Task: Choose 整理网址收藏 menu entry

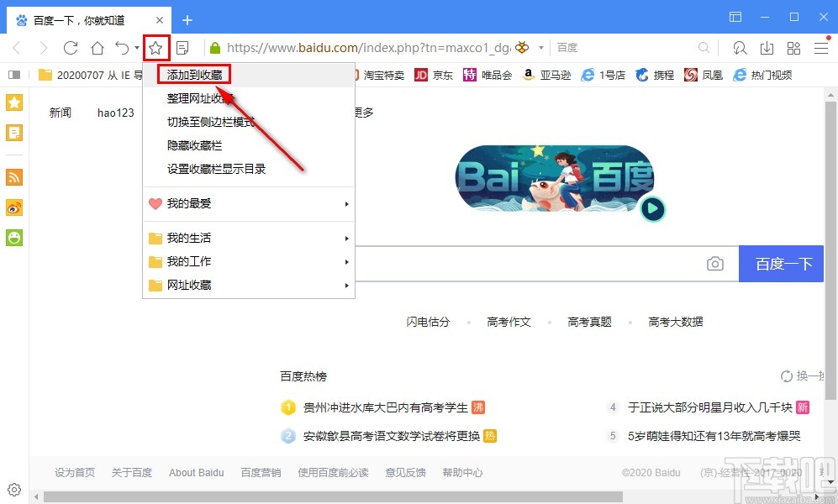Action: click(x=249, y=98)
